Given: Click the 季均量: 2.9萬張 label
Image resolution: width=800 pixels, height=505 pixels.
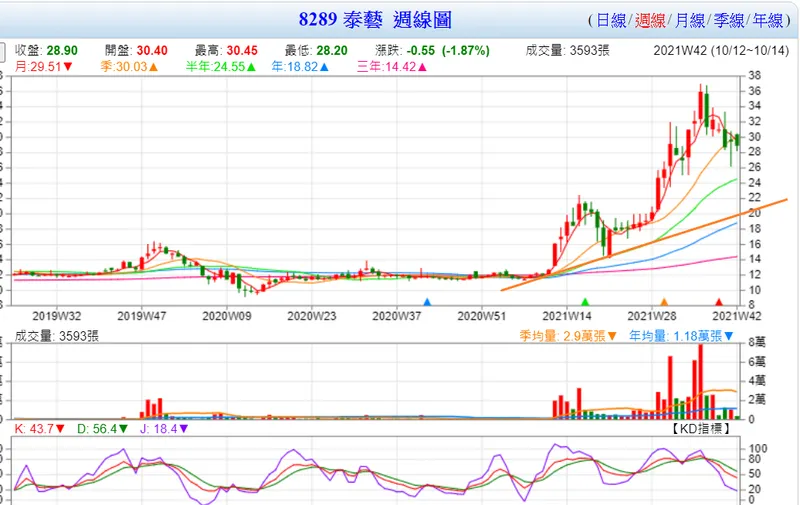Looking at the screenshot, I should click(568, 336).
